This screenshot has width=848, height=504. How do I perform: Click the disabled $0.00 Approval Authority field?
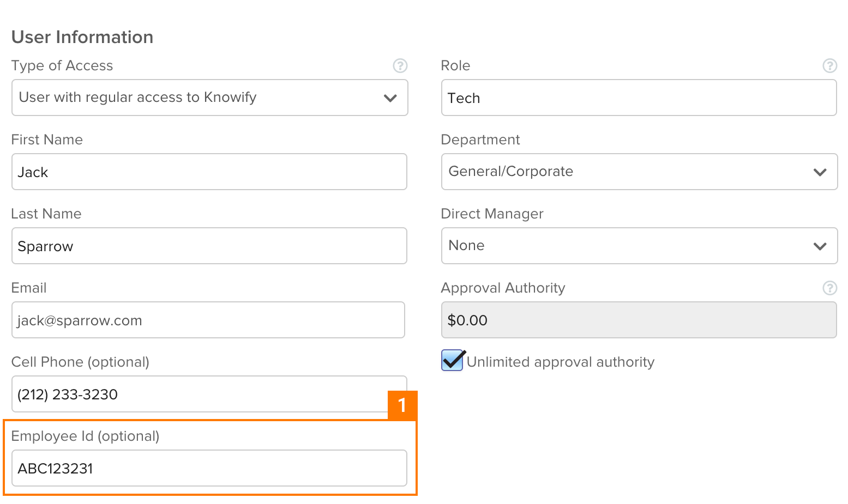pyautogui.click(x=638, y=320)
